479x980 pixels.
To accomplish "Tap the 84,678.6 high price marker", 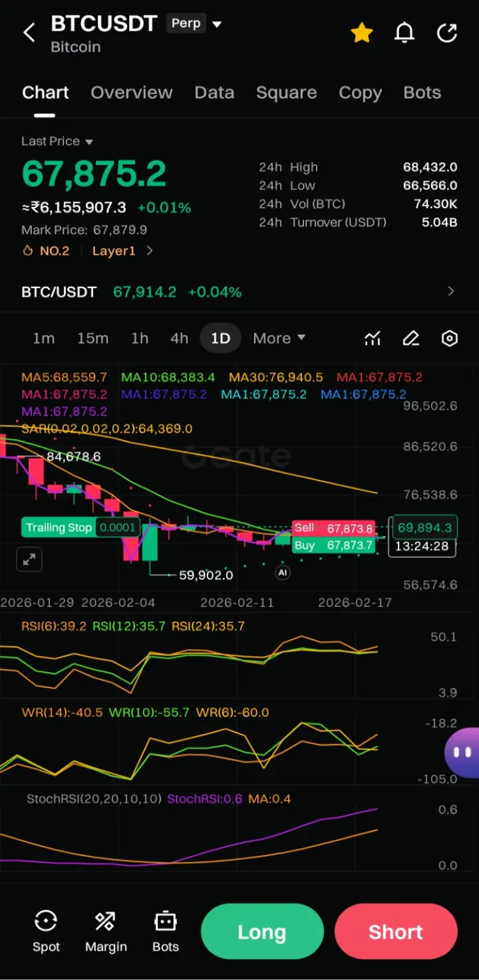I will 73,457.
